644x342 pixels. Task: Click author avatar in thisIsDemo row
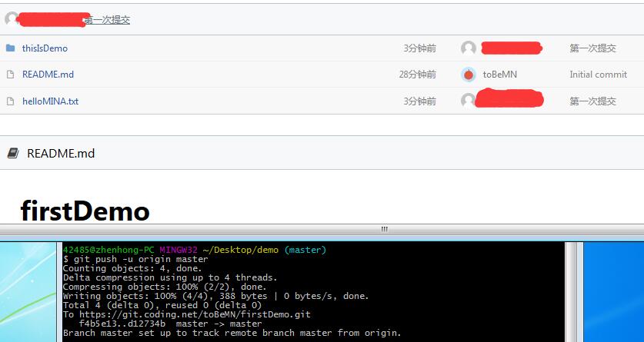tap(469, 48)
